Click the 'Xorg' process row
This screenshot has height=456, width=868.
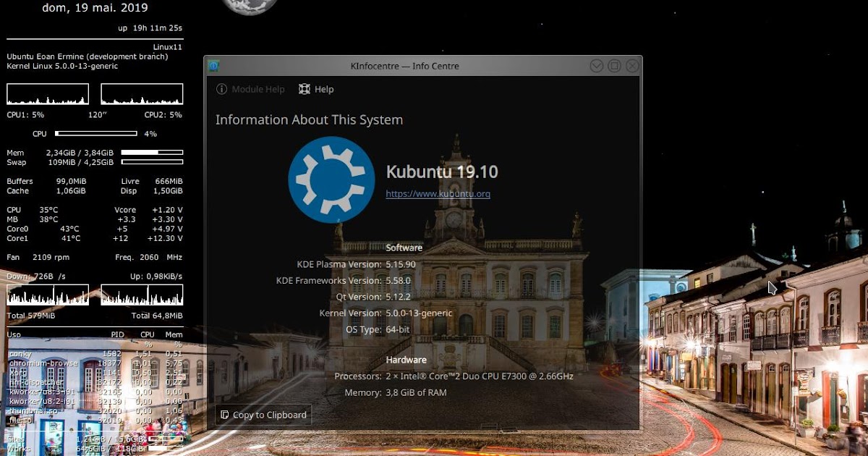coord(95,373)
